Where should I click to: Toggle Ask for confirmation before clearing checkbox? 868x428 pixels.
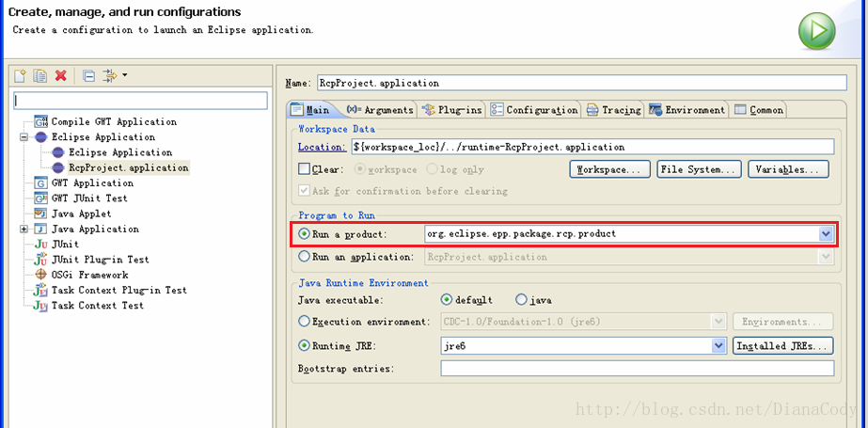tap(304, 190)
